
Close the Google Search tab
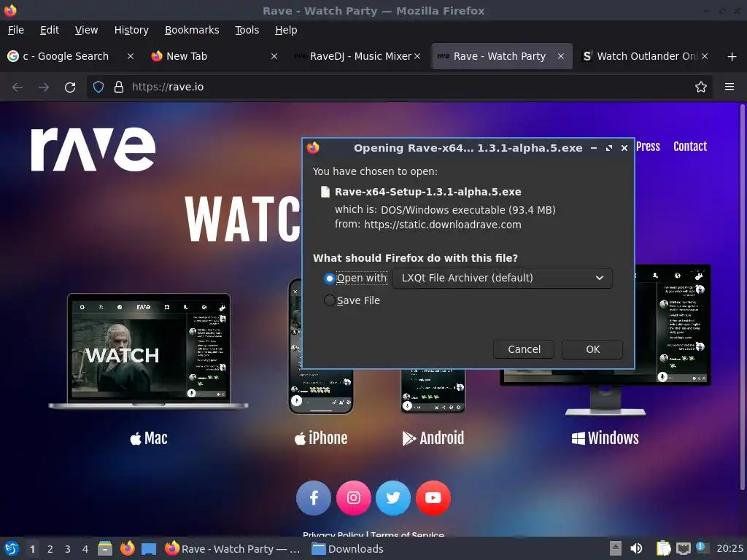pyautogui.click(x=130, y=56)
